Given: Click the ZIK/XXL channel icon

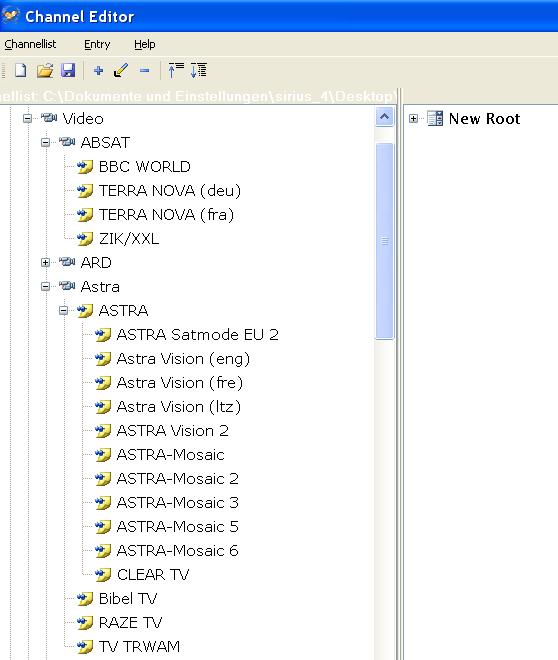Looking at the screenshot, I should 85,239.
